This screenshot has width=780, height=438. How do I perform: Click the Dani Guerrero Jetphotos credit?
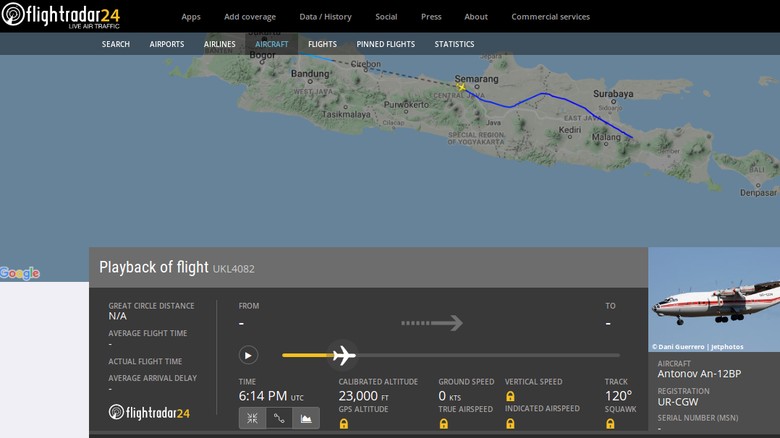(697, 346)
